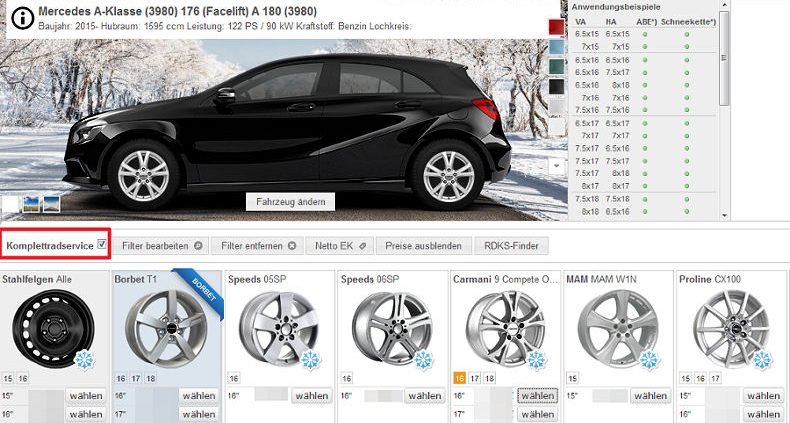The width and height of the screenshot is (790, 423).
Task: Click wählen for Proline CX100 16" row
Action: pyautogui.click(x=763, y=414)
